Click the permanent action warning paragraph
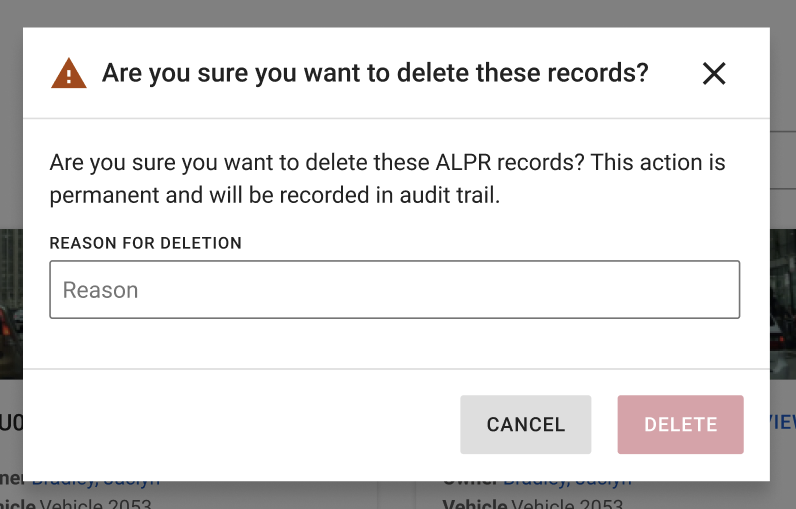Screen dimensions: 796x509 (387, 178)
